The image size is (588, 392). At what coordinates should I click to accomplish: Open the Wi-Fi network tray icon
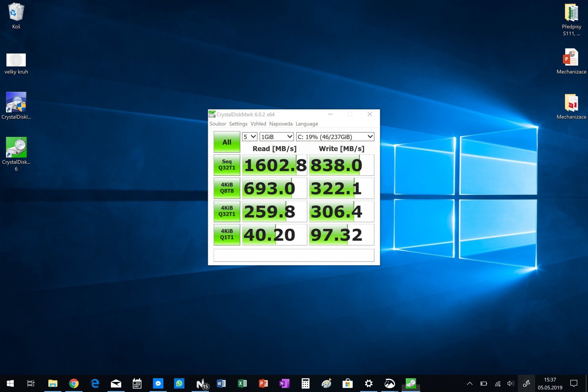pyautogui.click(x=498, y=383)
